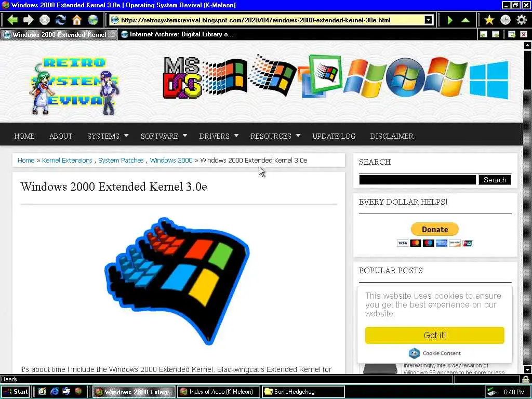Click the globe search icon next to Home

pyautogui.click(x=93, y=20)
